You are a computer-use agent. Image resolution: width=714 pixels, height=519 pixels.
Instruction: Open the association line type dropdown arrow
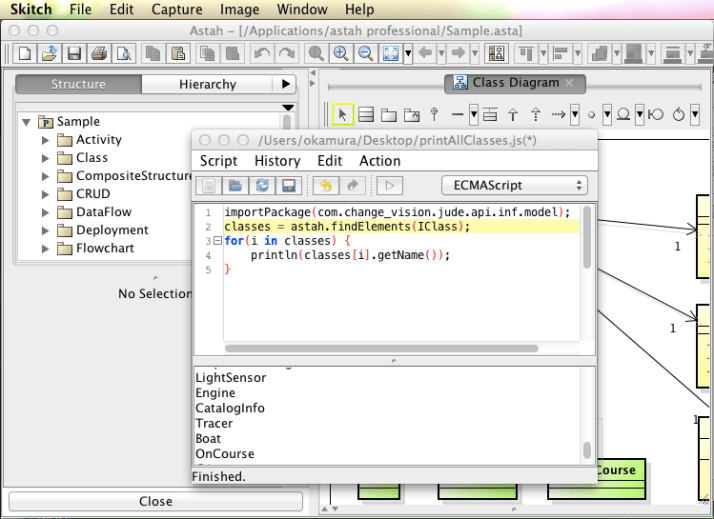tap(474, 115)
